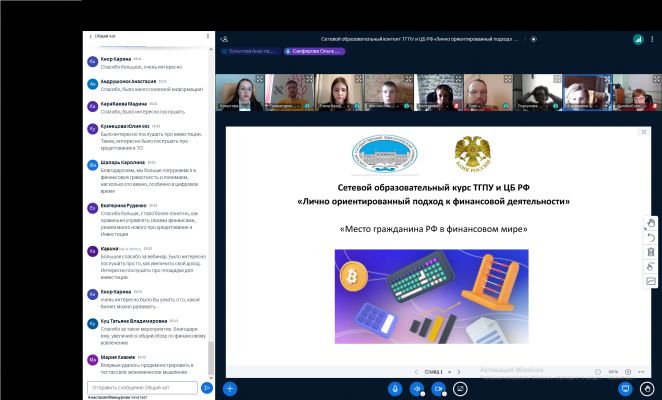Select the highlighted blue-bordered webcam video
The height and width of the screenshot is (400, 662).
click(x=587, y=93)
